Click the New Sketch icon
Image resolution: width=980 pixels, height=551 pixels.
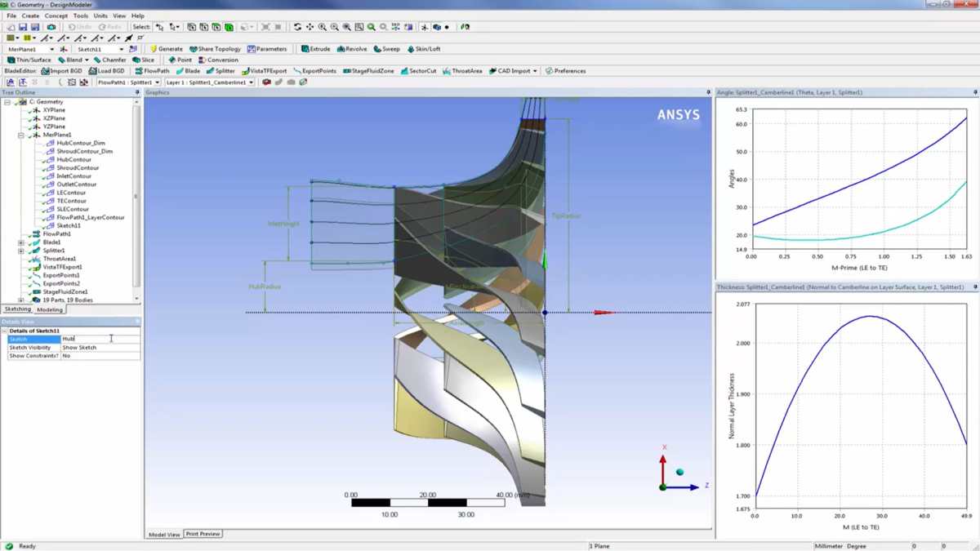coord(133,49)
